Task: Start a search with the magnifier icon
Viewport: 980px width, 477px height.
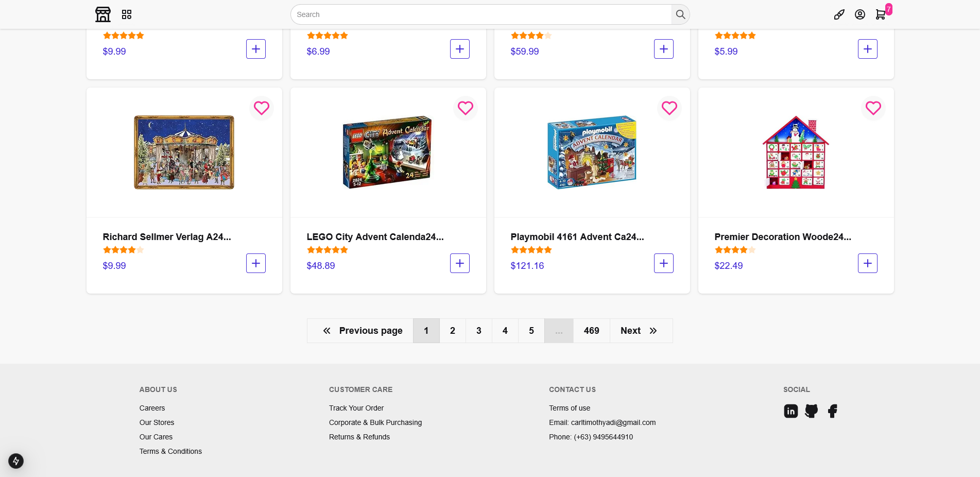Action: 680,14
